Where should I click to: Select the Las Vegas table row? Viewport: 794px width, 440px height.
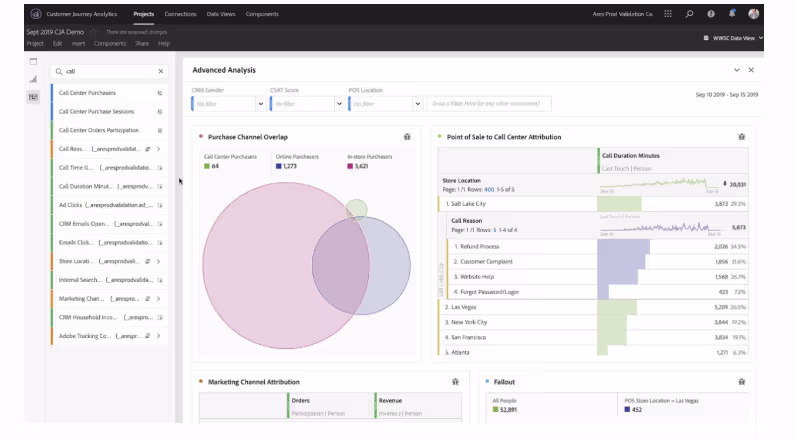point(593,307)
